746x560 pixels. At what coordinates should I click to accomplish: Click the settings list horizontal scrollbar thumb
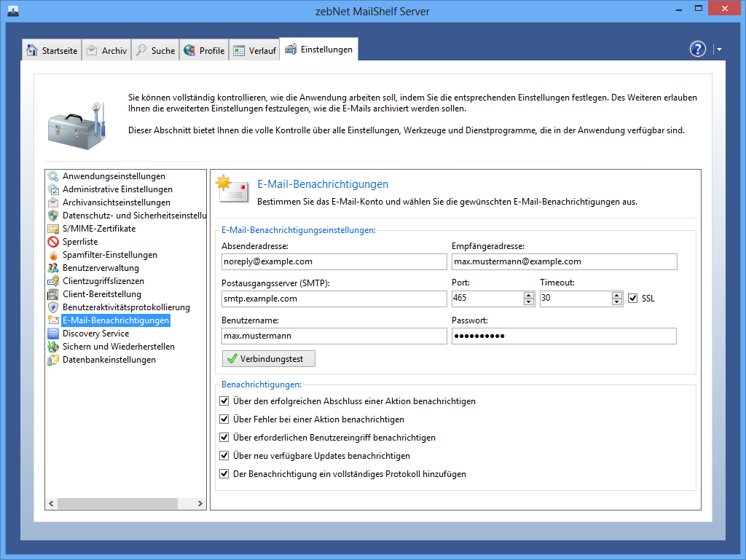[x=117, y=503]
